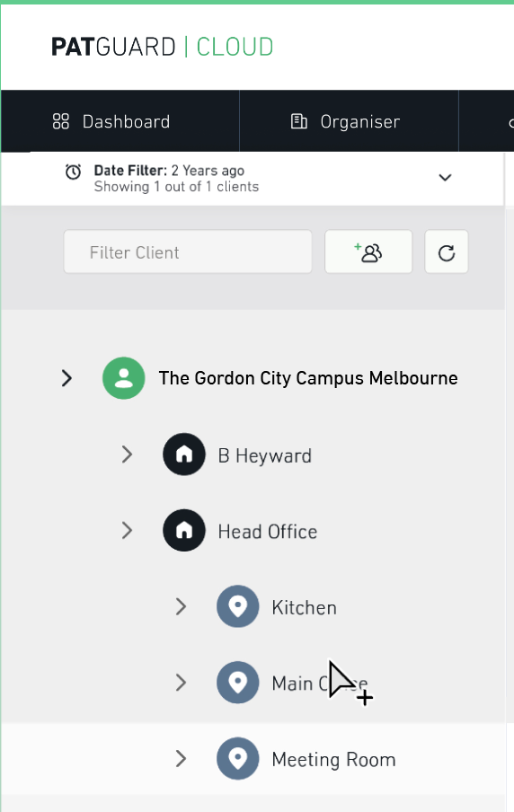Select The Gordon City Campus Melbourne client
Screen dimensions: 514x812
click(308, 378)
